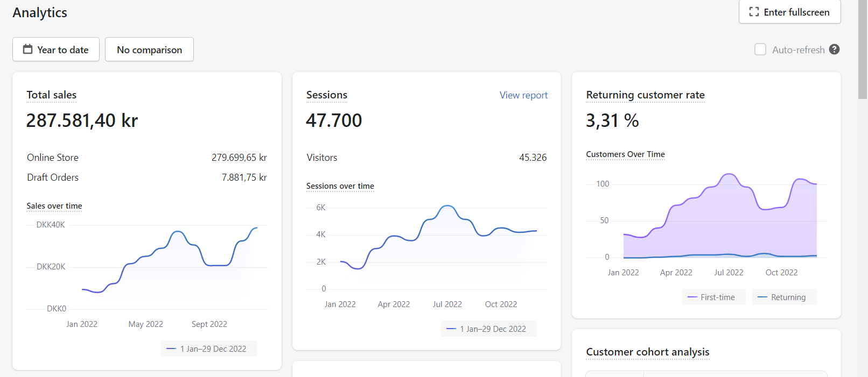
Task: Click the Sessions over time label
Action: [x=340, y=186]
